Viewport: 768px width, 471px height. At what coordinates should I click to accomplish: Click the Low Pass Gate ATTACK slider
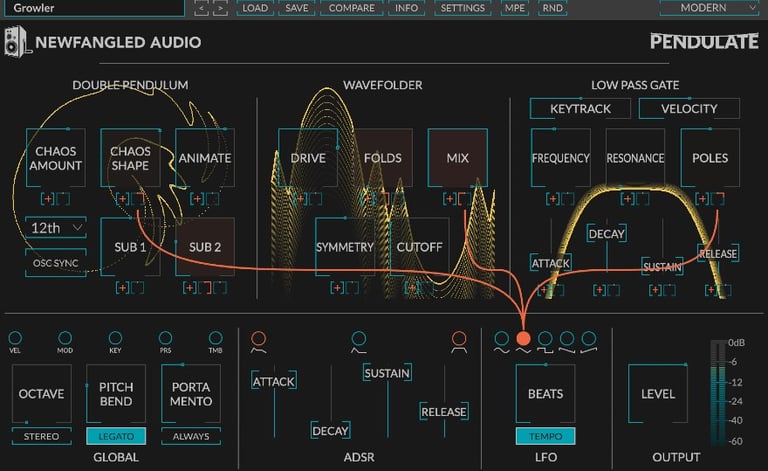pos(551,263)
